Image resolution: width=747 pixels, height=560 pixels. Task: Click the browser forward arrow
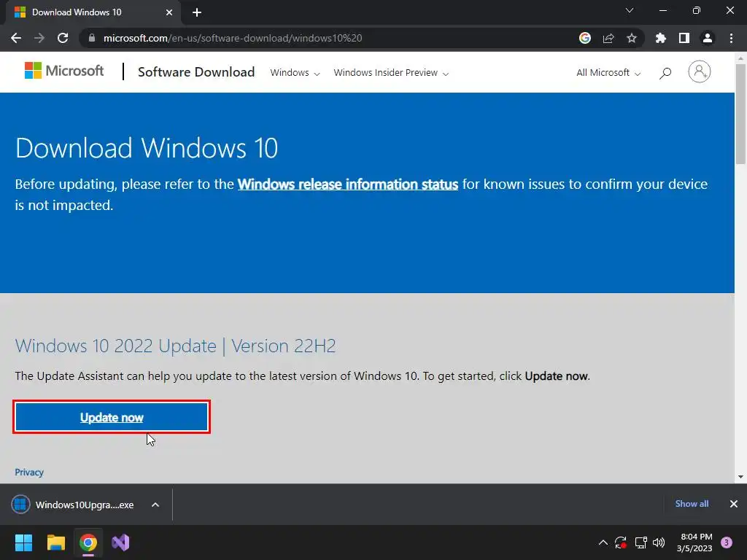pyautogui.click(x=39, y=38)
